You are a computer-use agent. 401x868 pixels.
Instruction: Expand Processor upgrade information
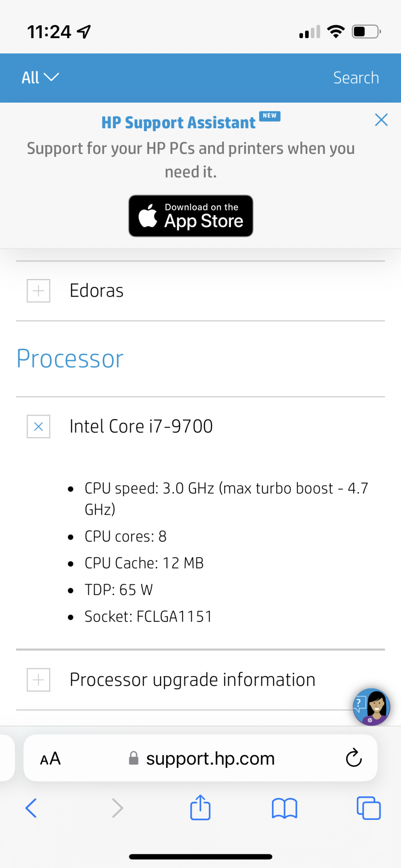(38, 680)
